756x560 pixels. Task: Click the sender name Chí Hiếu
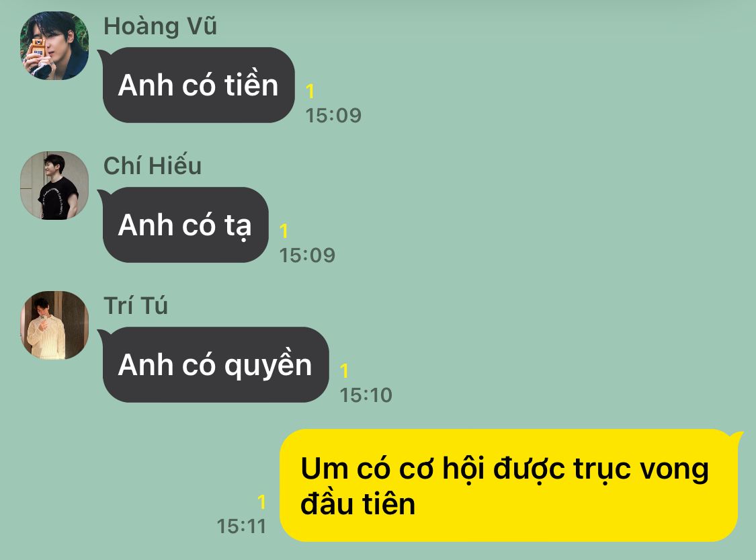tap(153, 166)
